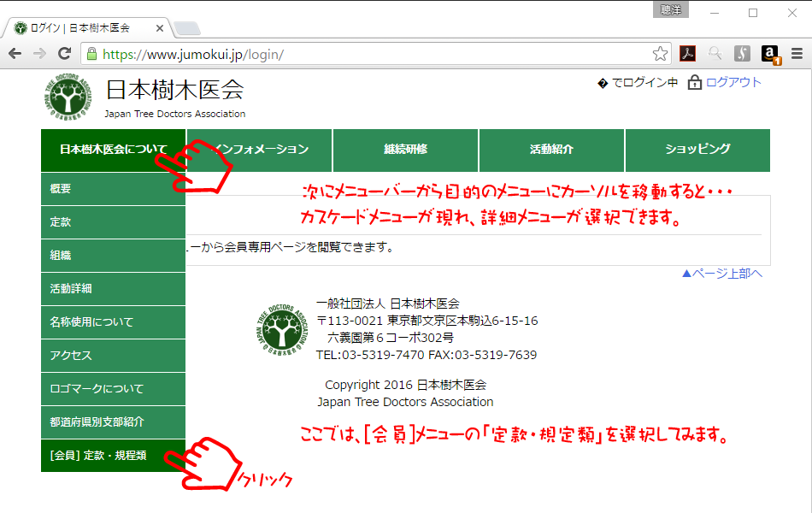Viewport: 812px width, 513px height.
Task: Close the ログイン browser tab
Action: tap(160, 28)
